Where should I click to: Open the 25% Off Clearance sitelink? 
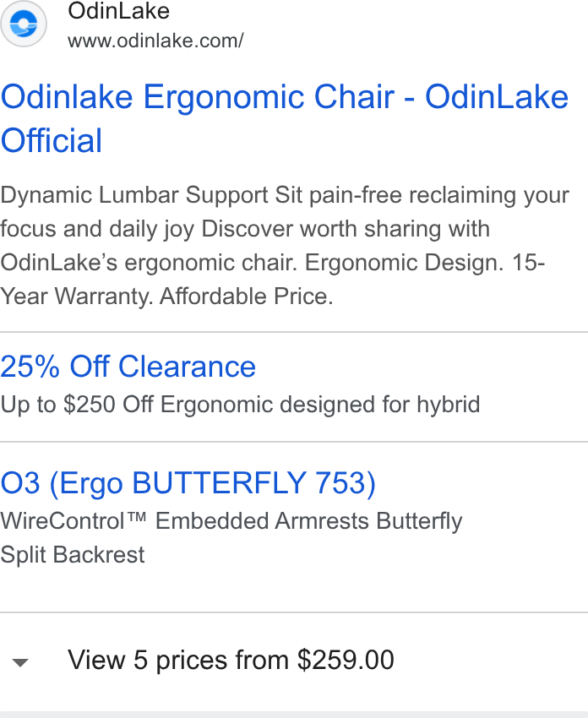(128, 367)
